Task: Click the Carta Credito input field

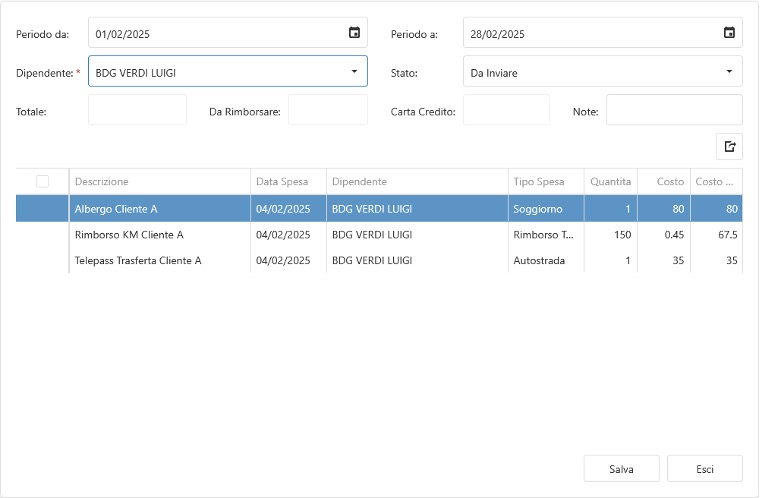Action: (506, 110)
